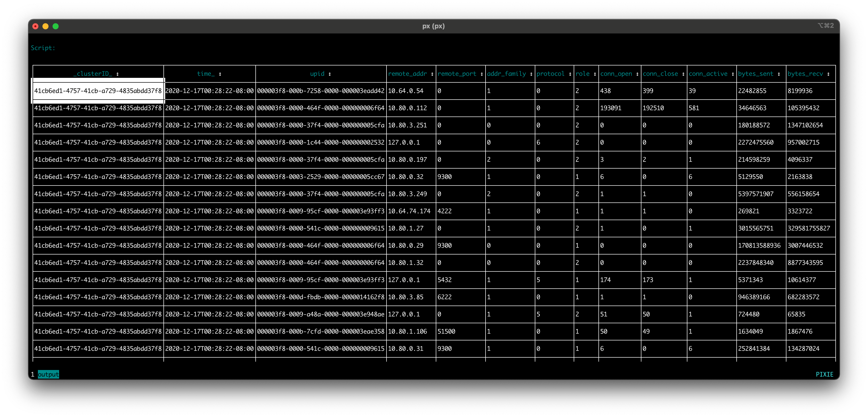Click the upid column sort arrow
The width and height of the screenshot is (868, 417).
tap(330, 74)
